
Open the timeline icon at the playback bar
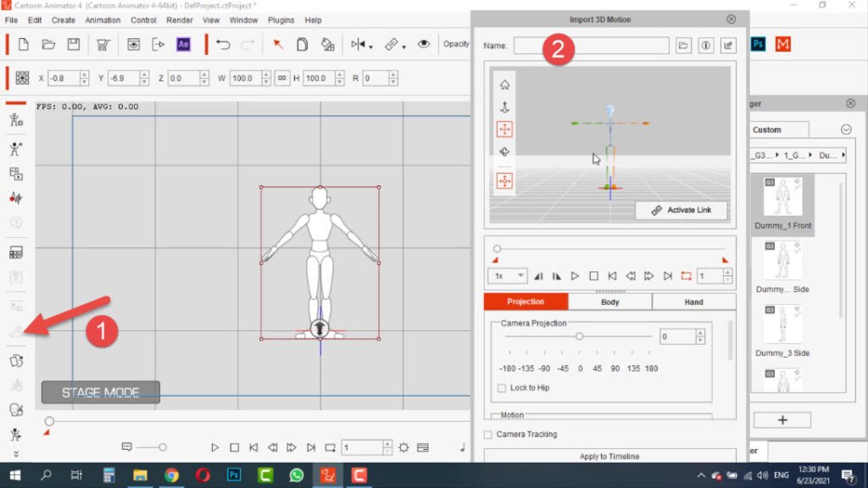(423, 447)
